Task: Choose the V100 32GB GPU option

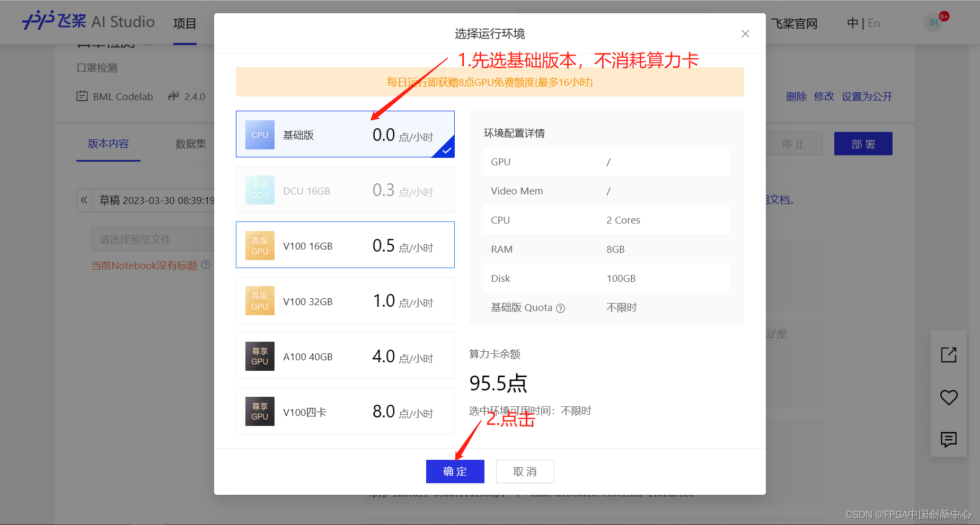Action: point(345,300)
